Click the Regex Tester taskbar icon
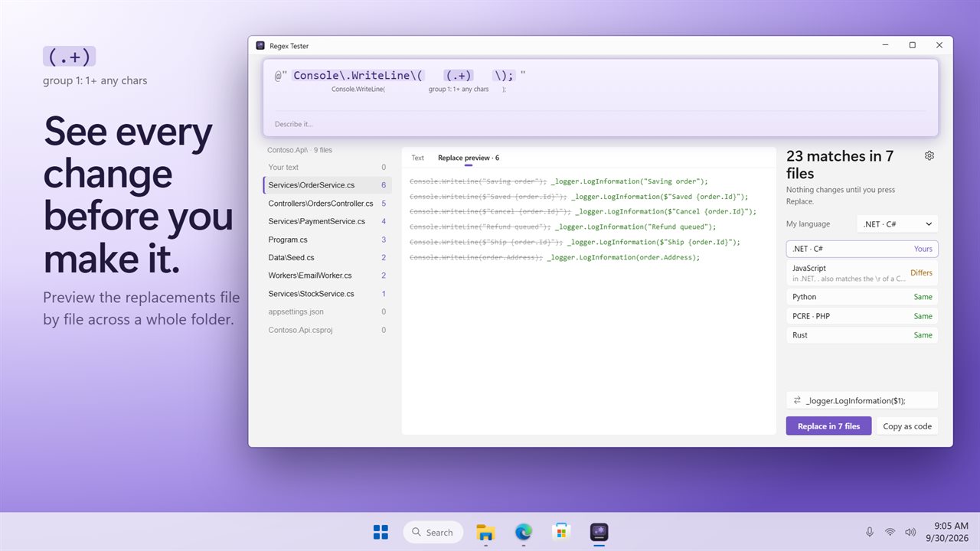The image size is (980, 551). [599, 532]
